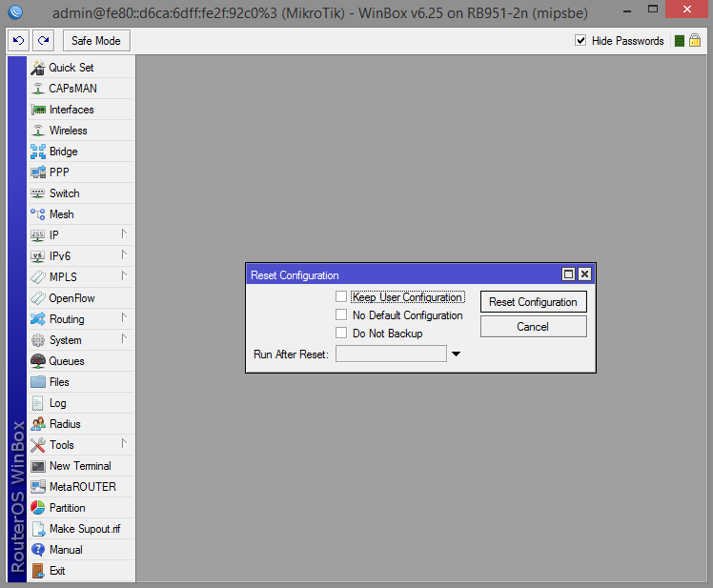This screenshot has width=713, height=588.
Task: Check Keep User Configuration
Action: pos(341,297)
